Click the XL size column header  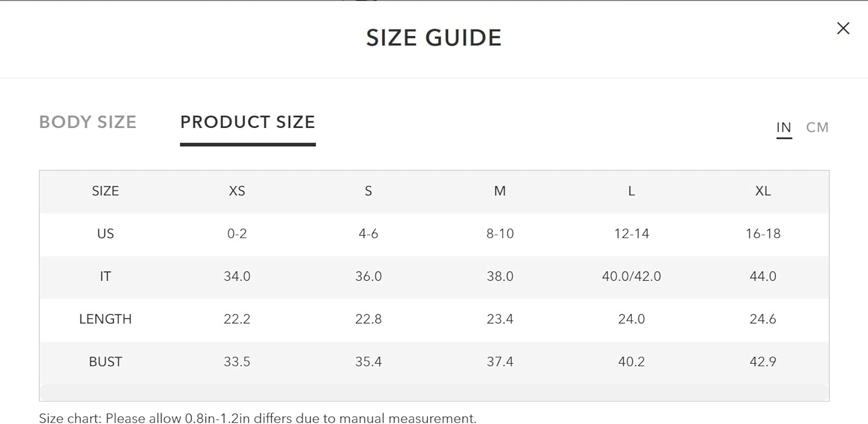[763, 191]
